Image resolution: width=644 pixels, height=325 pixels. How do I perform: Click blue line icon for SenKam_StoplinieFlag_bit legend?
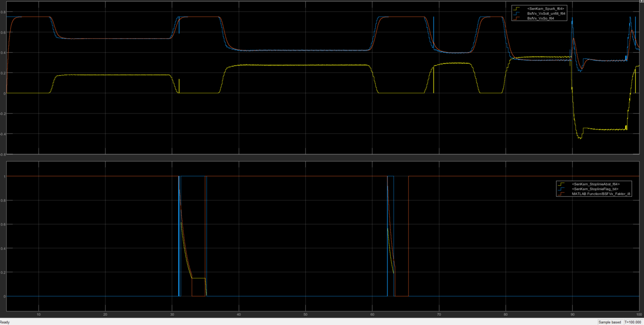point(561,189)
